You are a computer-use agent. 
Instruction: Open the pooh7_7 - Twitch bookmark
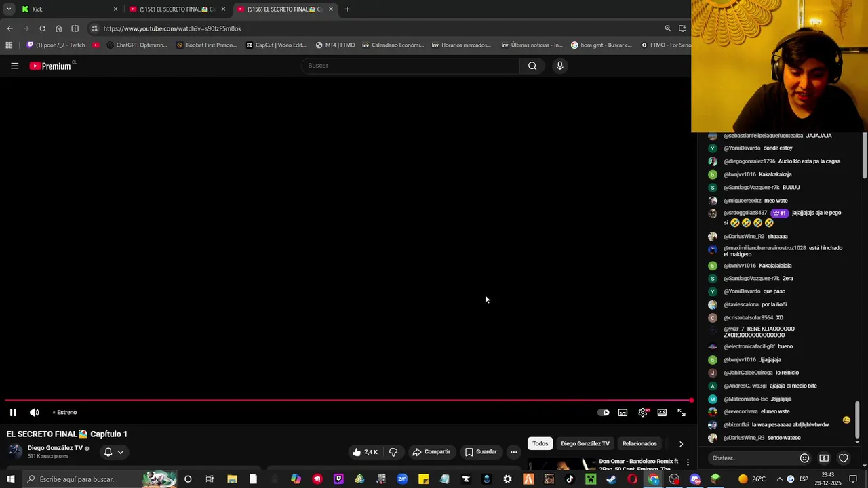(56, 45)
